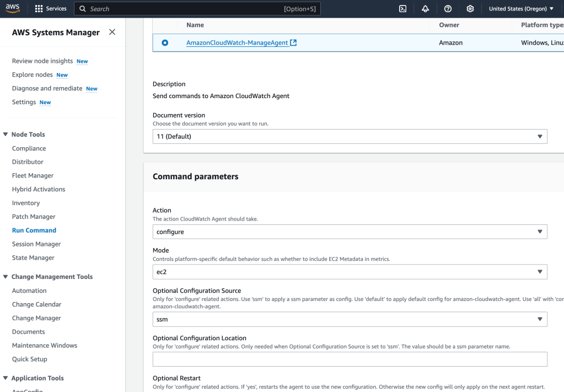Click the AWS logo icon
Screen dimensions: 564x392
[x=13, y=8]
